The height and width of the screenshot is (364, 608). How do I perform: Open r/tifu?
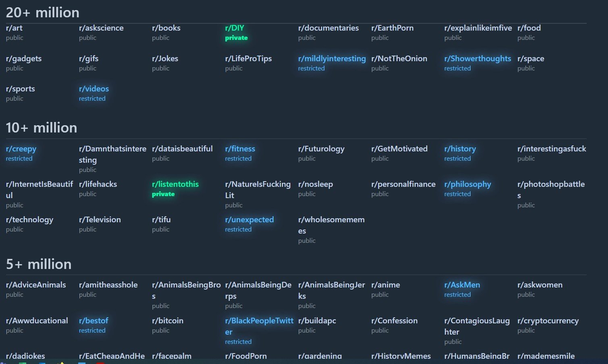[161, 220]
